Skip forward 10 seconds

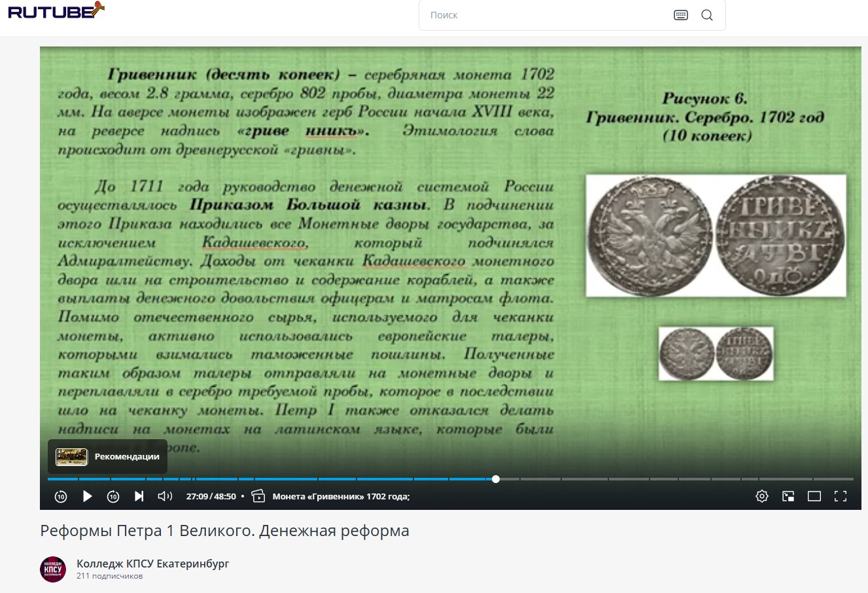tap(113, 496)
